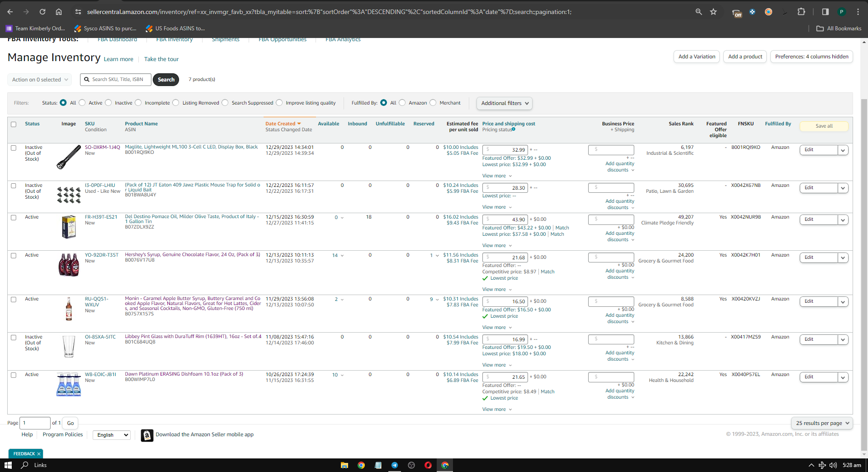Image resolution: width=868 pixels, height=472 pixels.
Task: Open the Chrome three-dot menu
Action: click(858, 12)
